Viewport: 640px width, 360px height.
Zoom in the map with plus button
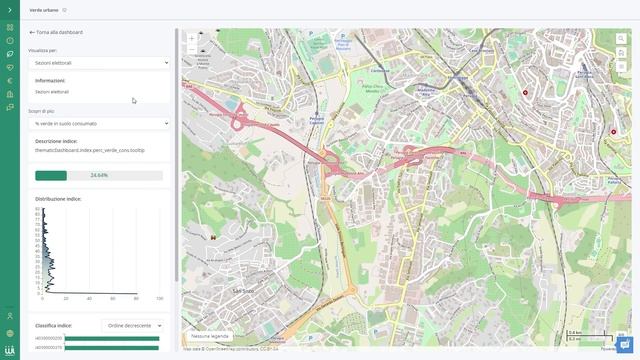point(191,38)
